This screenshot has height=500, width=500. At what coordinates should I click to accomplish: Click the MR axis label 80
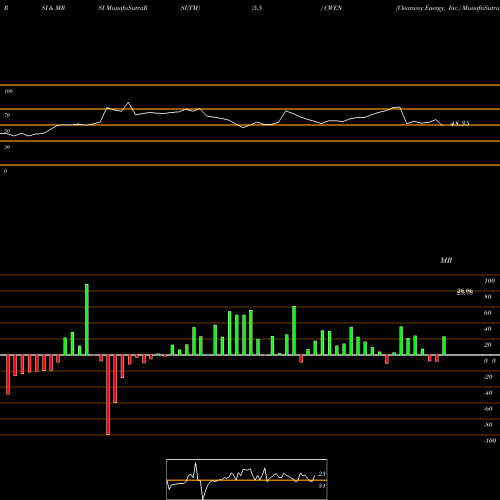488,297
